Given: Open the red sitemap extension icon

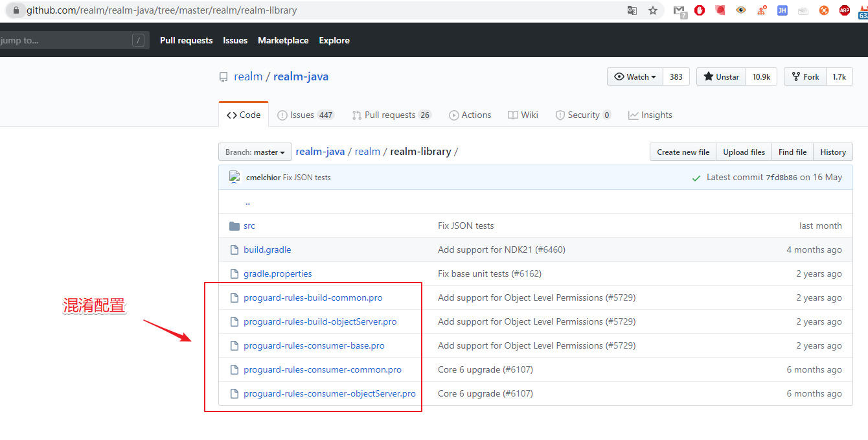Looking at the screenshot, I should 762,10.
